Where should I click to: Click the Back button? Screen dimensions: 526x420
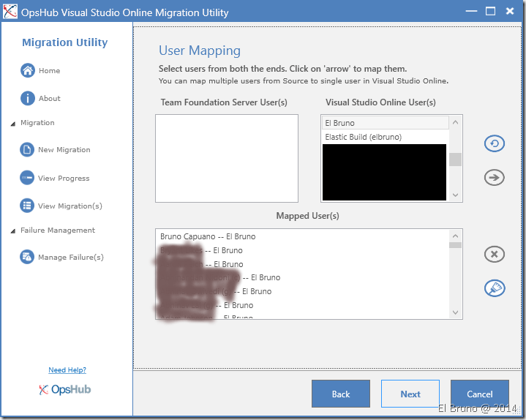click(x=340, y=394)
